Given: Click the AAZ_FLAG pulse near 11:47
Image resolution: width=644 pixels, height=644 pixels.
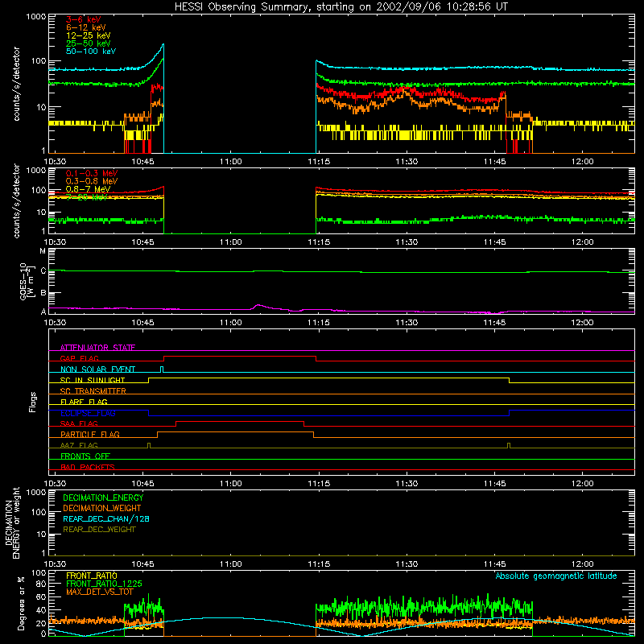Looking at the screenshot, I should tap(509, 445).
